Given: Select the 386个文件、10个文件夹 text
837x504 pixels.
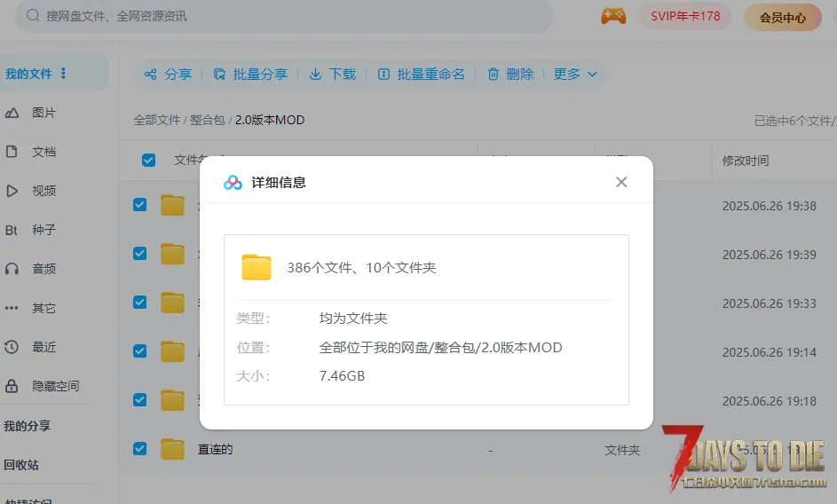Looking at the screenshot, I should (361, 268).
